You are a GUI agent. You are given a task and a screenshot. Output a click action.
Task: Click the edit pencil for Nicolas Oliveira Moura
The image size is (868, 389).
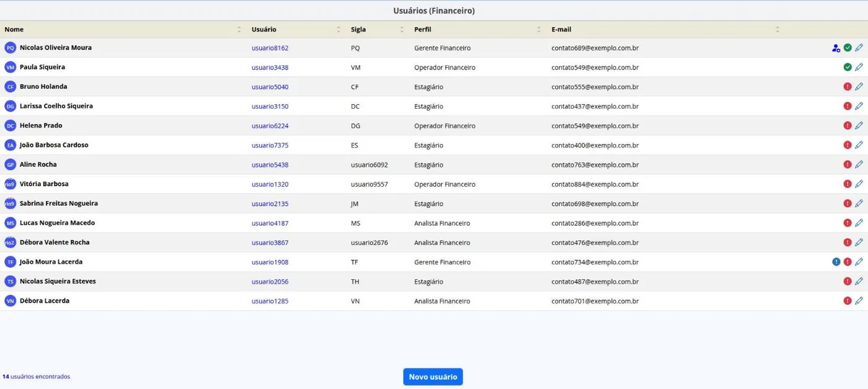(x=859, y=48)
